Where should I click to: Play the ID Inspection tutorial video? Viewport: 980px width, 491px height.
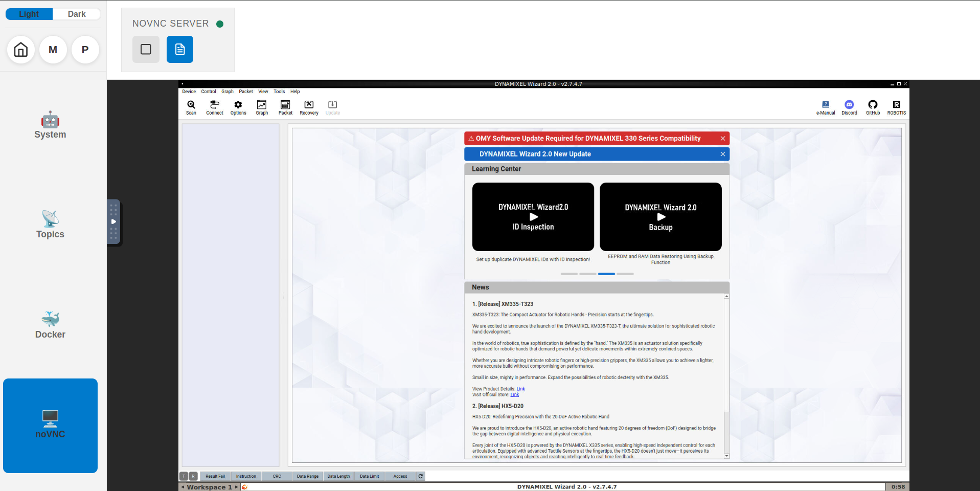pos(533,217)
